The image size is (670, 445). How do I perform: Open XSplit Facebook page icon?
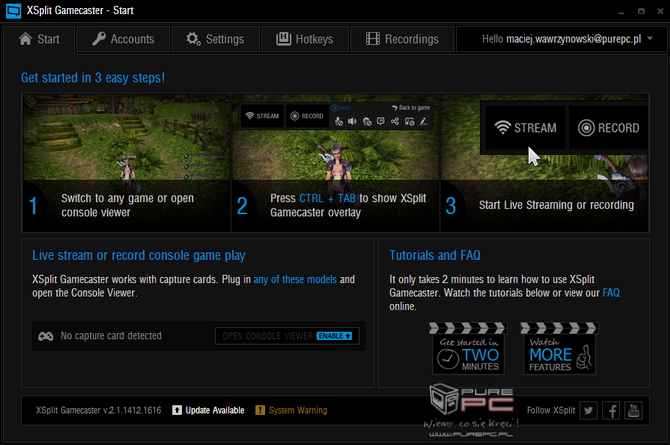611,411
